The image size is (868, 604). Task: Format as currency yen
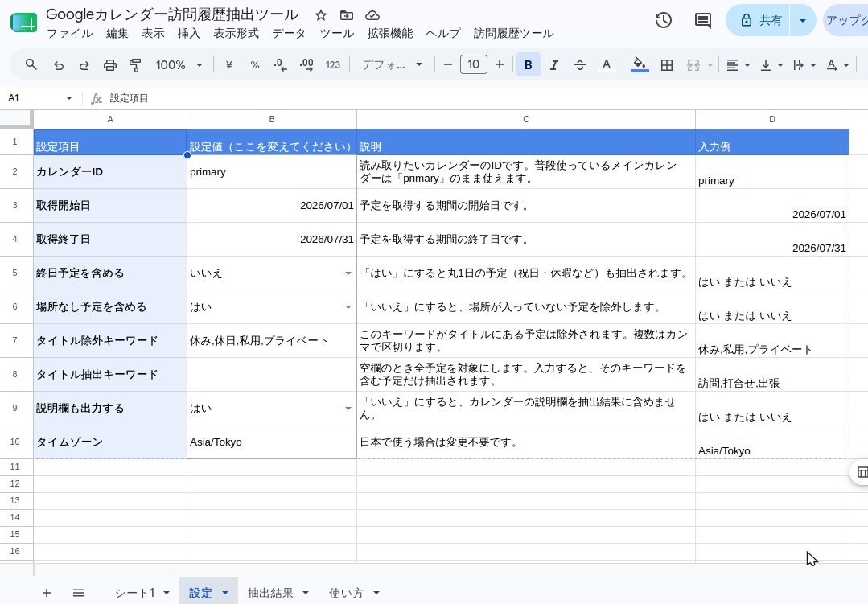tap(228, 65)
